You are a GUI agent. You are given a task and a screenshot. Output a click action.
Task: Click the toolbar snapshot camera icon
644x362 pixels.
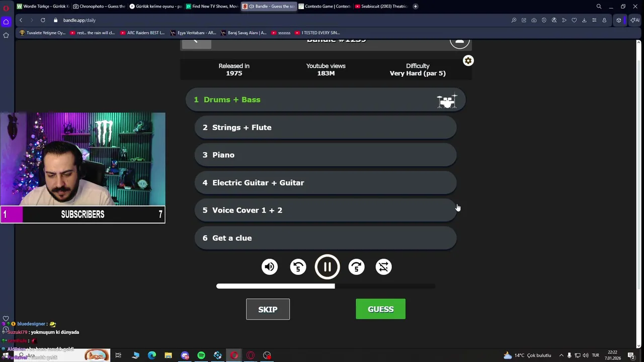534,20
